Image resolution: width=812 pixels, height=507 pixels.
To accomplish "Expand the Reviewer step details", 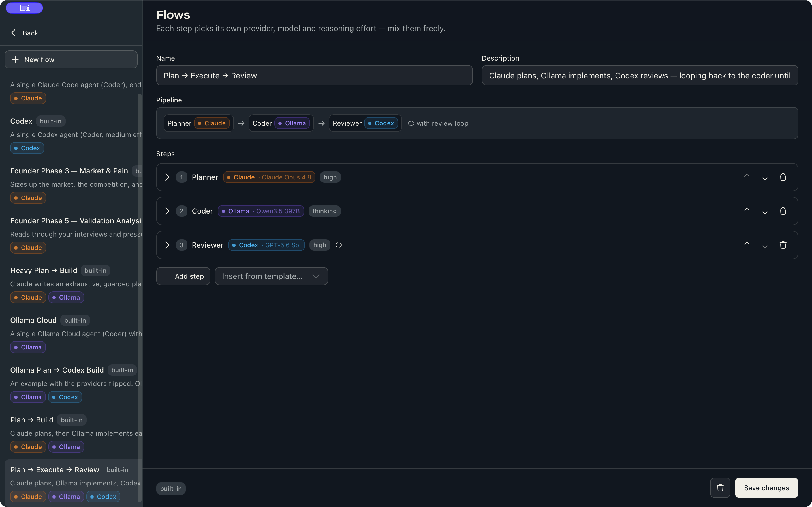I will pos(167,245).
